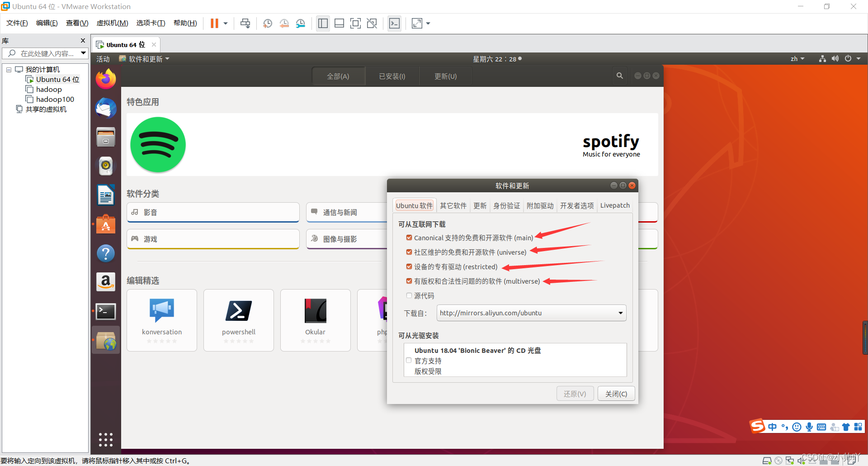Uncheck the Canonical main software checkbox
Viewport: 868px width, 466px height.
[x=409, y=238]
